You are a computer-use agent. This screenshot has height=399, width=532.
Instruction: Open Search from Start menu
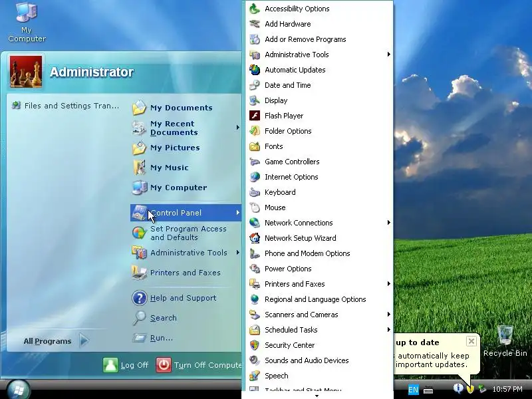click(x=186, y=318)
